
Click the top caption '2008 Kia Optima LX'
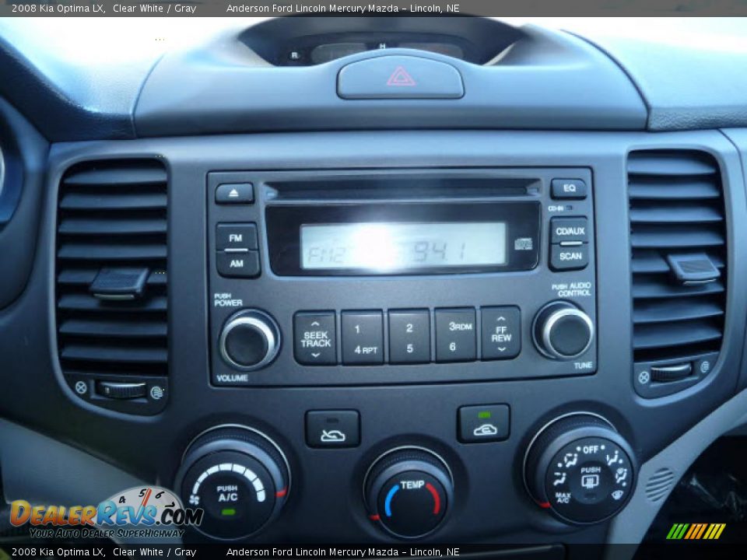[58, 8]
